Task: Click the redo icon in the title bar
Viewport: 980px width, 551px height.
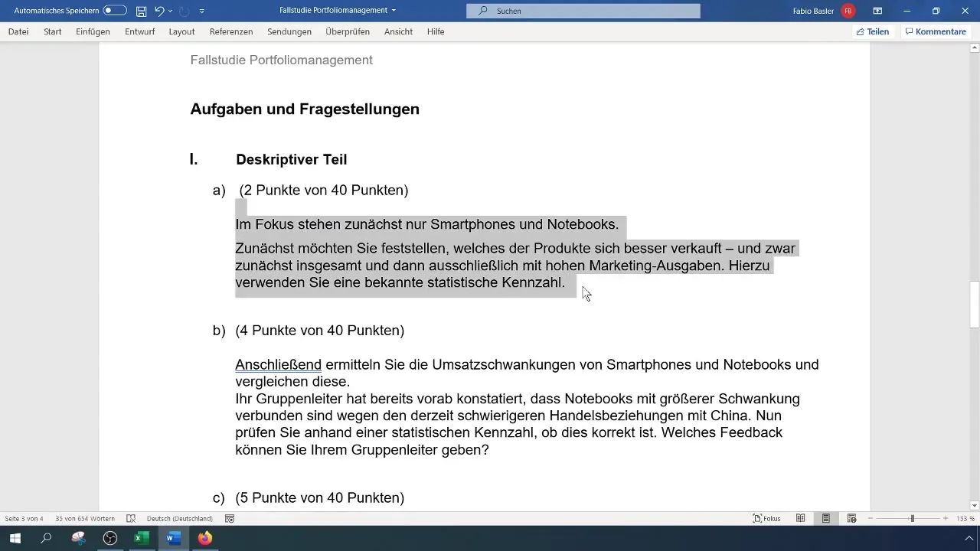Action: pos(184,11)
